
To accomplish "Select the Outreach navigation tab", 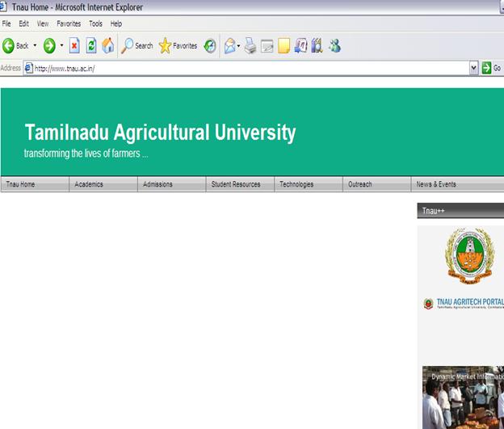I will (377, 184).
